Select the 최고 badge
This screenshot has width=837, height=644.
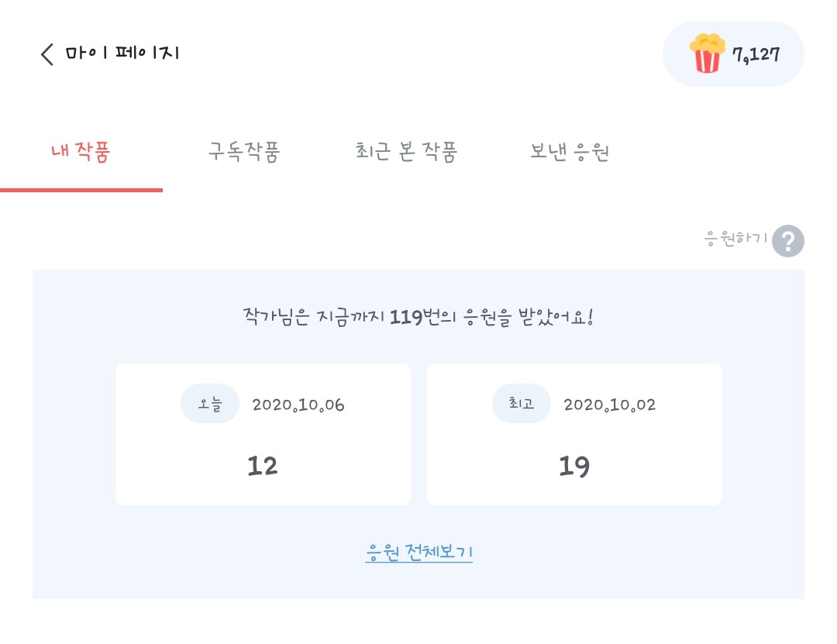[521, 405]
